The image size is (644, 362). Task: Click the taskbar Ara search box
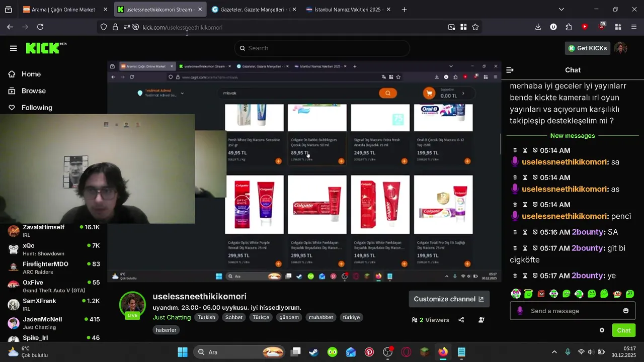click(239, 352)
